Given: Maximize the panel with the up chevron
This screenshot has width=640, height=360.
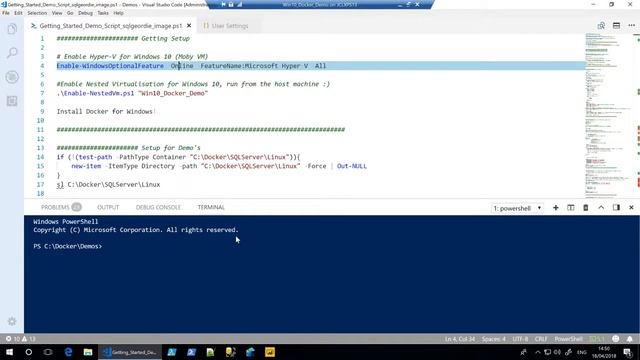Looking at the screenshot, I should (601, 208).
